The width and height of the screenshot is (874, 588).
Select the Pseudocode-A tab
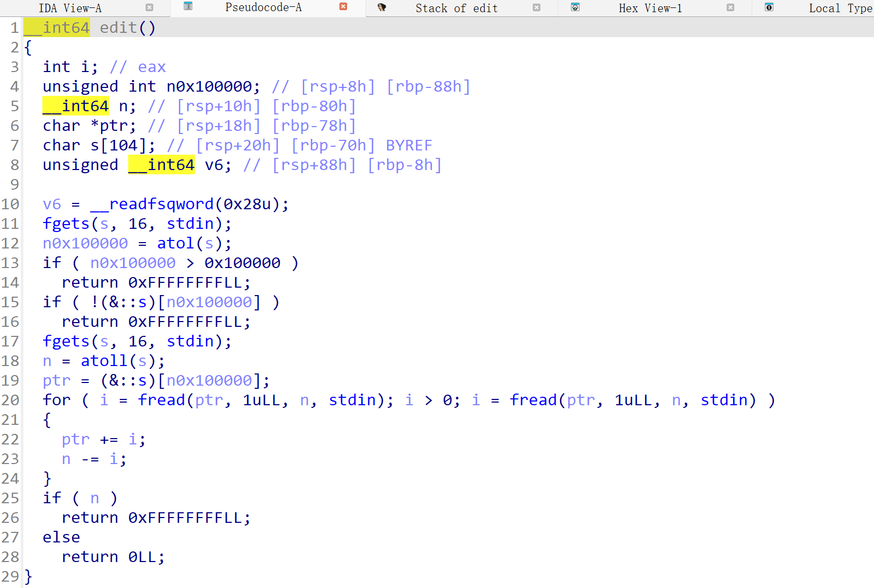coord(263,7)
